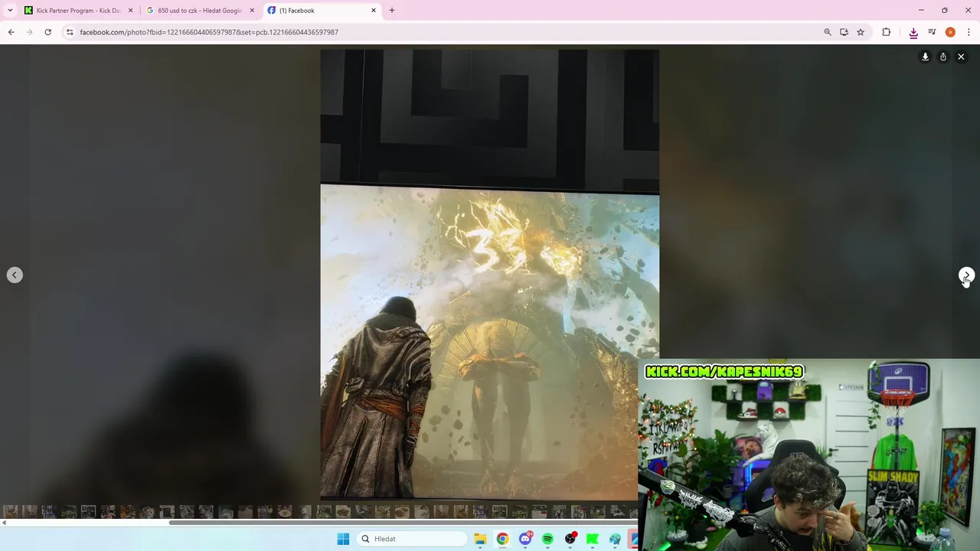The width and height of the screenshot is (980, 551).
Task: Go to the next photo arrow
Action: pyautogui.click(x=966, y=275)
